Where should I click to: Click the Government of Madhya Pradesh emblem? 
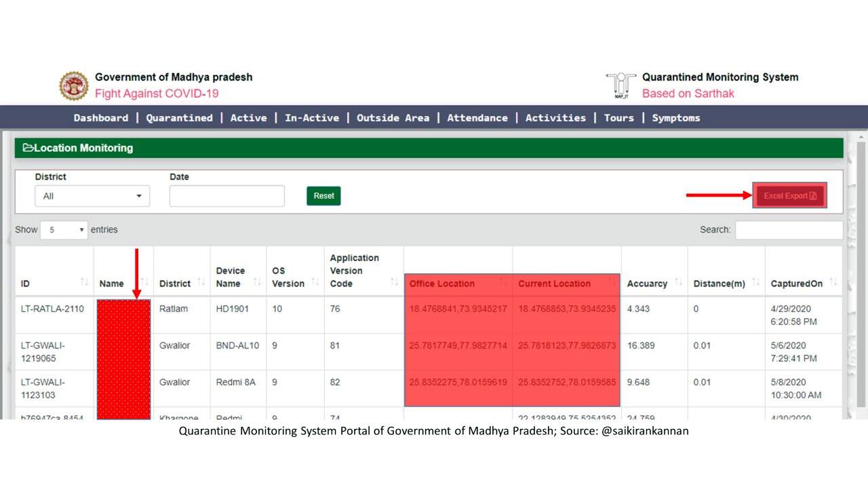74,85
